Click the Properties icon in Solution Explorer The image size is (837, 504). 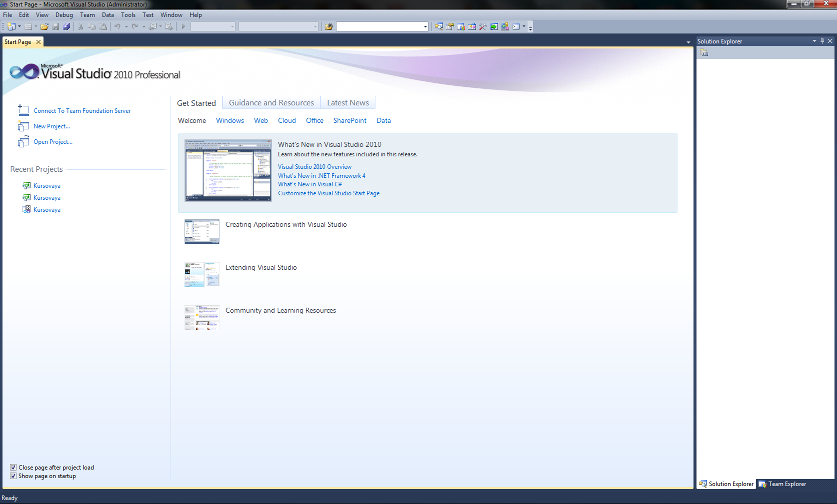pyautogui.click(x=704, y=52)
